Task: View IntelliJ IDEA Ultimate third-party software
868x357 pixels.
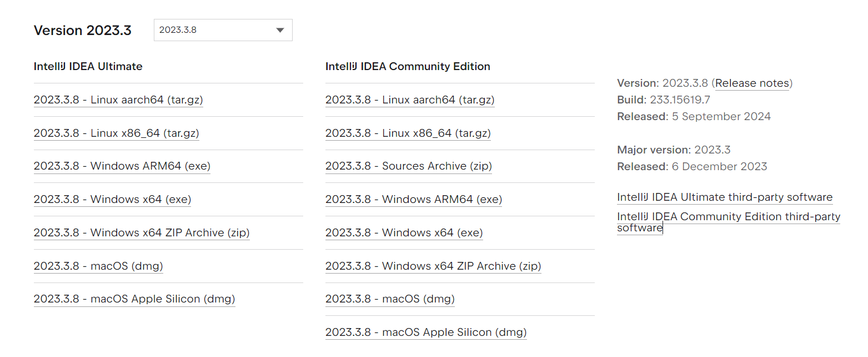Action: click(725, 197)
